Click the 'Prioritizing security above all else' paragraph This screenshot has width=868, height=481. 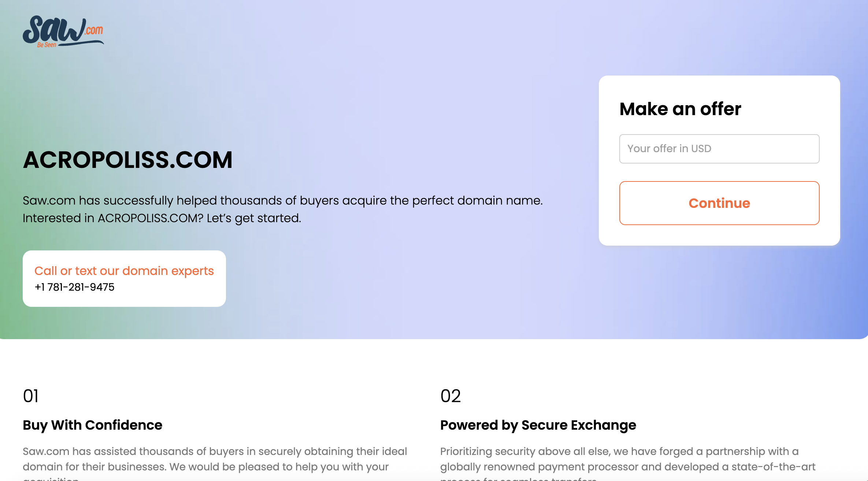[619, 451]
